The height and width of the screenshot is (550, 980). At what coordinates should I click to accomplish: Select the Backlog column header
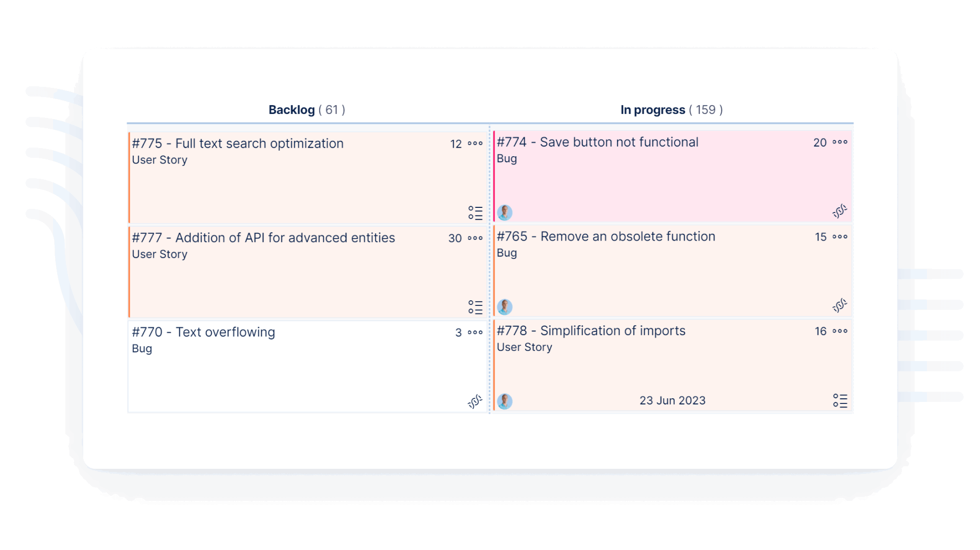click(292, 110)
